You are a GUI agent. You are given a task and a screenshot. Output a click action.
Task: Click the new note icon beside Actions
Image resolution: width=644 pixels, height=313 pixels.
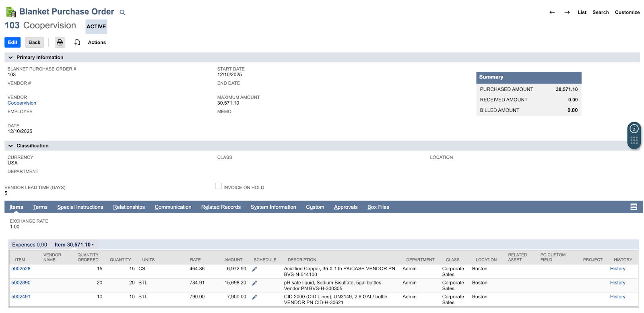[x=77, y=42]
